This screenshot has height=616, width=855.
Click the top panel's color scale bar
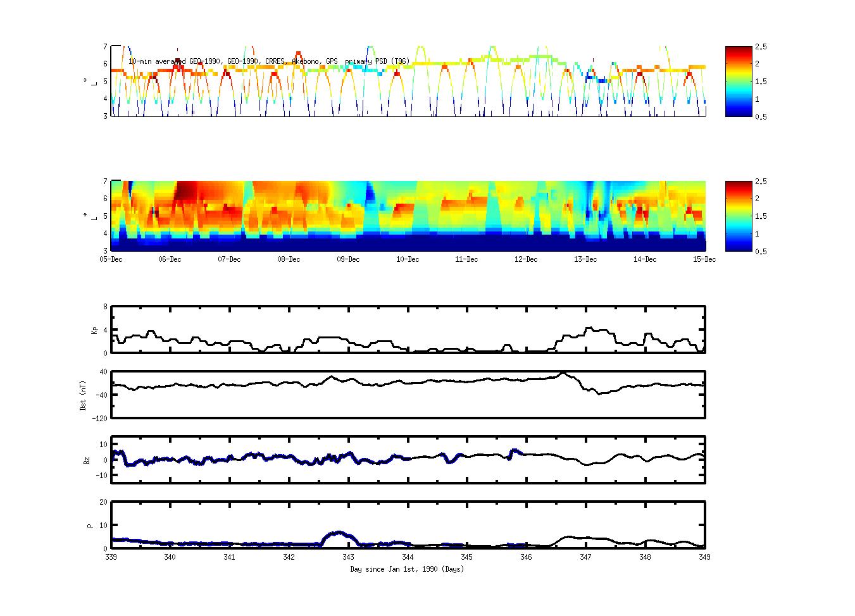[737, 81]
